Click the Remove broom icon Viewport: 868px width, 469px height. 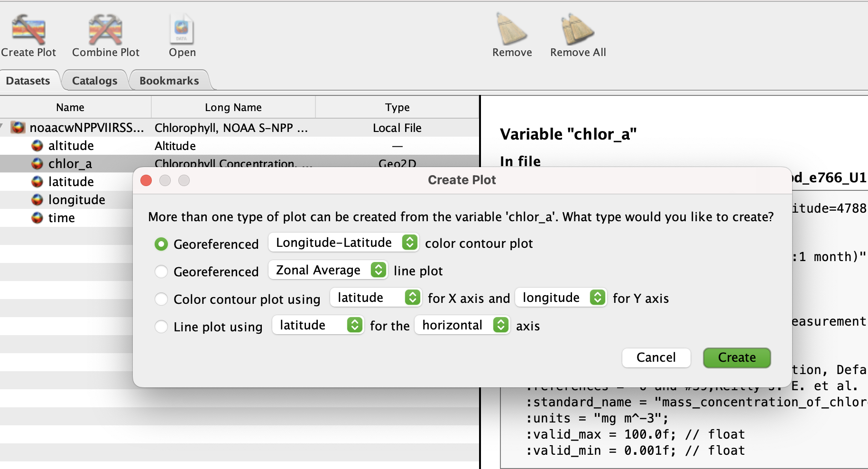(x=512, y=29)
